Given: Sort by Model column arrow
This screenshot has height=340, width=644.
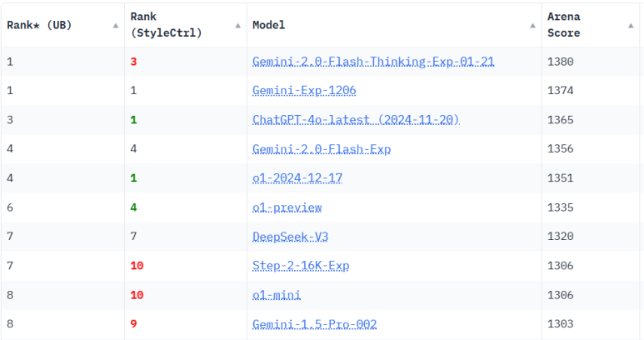Looking at the screenshot, I should 532,26.
